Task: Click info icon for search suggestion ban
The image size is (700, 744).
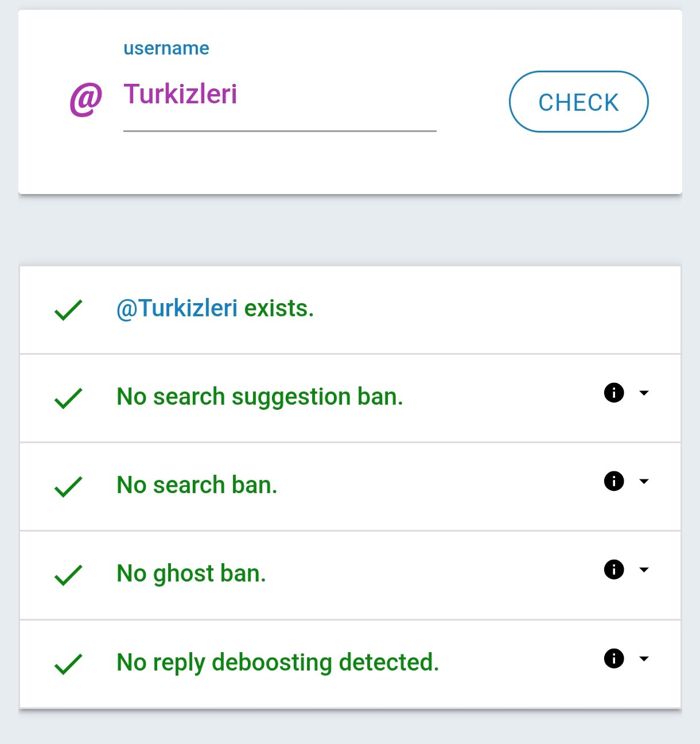Action: point(614,393)
